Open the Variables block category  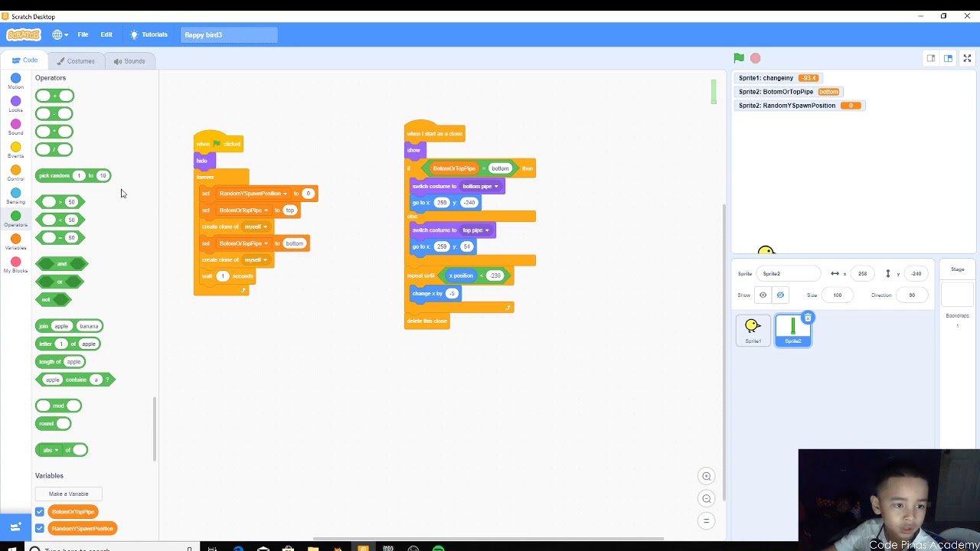(x=15, y=242)
